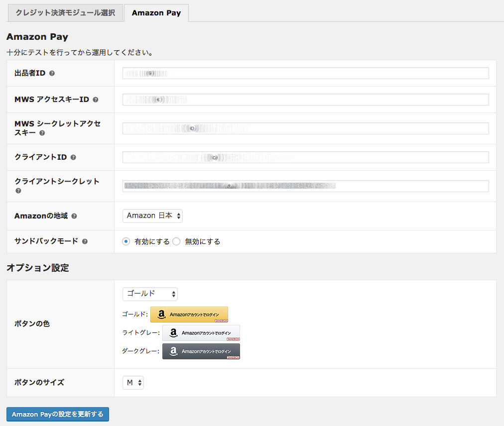Click the 無効にする label text
The height and width of the screenshot is (426, 504).
click(x=203, y=241)
